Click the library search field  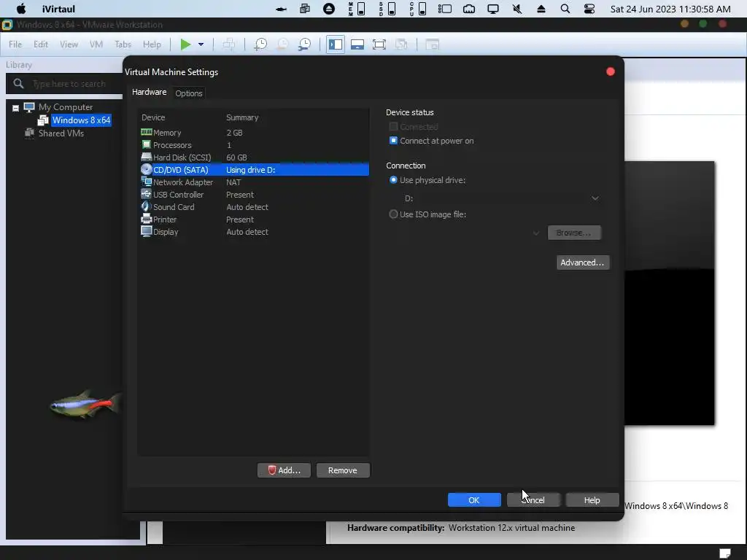tap(69, 84)
